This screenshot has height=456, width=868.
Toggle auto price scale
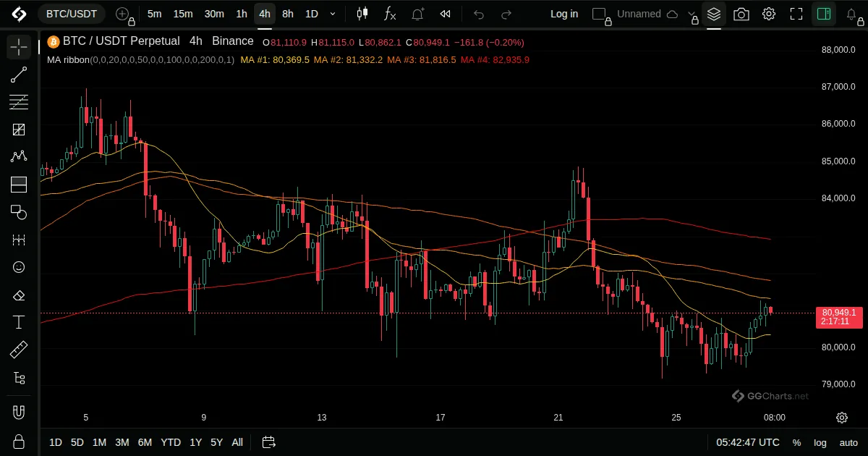(848, 442)
